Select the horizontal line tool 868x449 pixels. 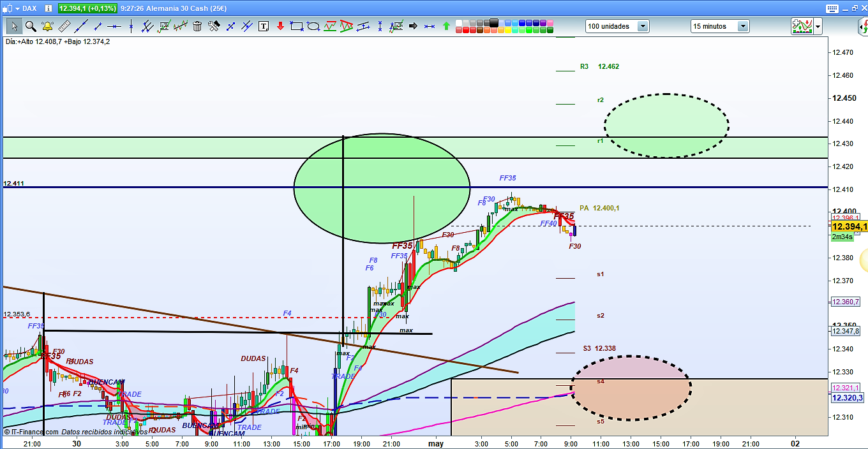114,26
